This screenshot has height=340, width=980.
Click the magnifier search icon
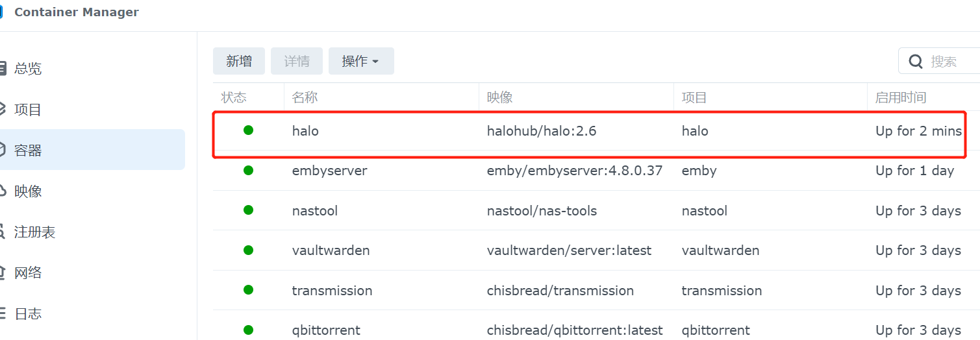[x=916, y=62]
